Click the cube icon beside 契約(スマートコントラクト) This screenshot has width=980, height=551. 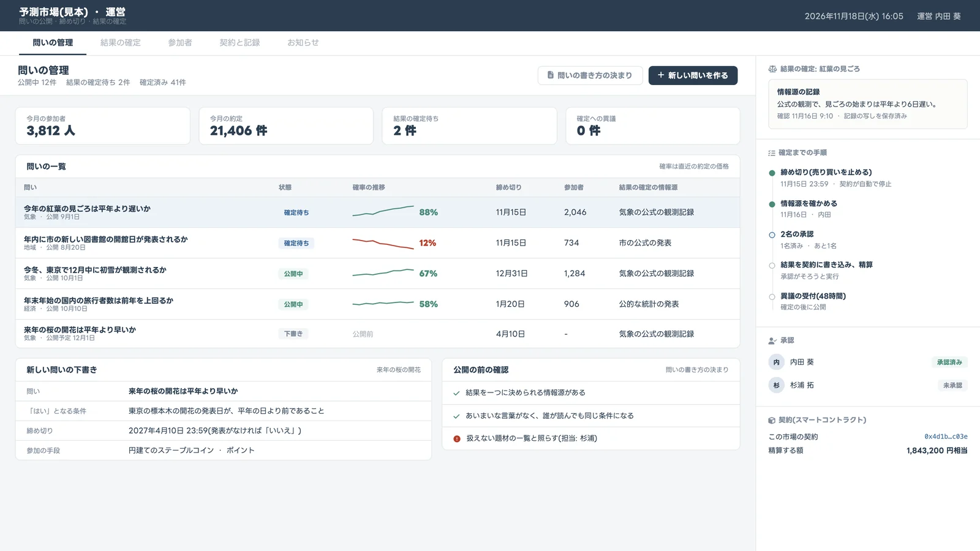tap(772, 421)
